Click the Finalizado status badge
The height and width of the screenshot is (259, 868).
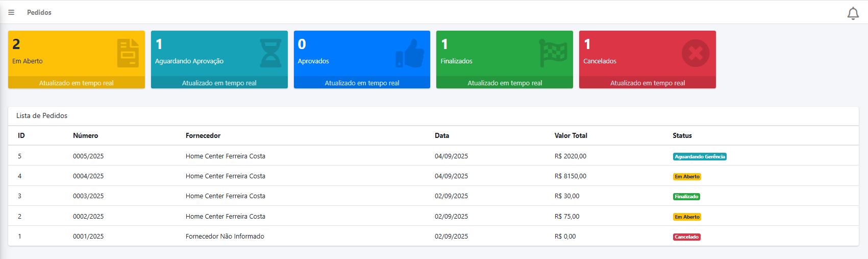click(x=686, y=197)
